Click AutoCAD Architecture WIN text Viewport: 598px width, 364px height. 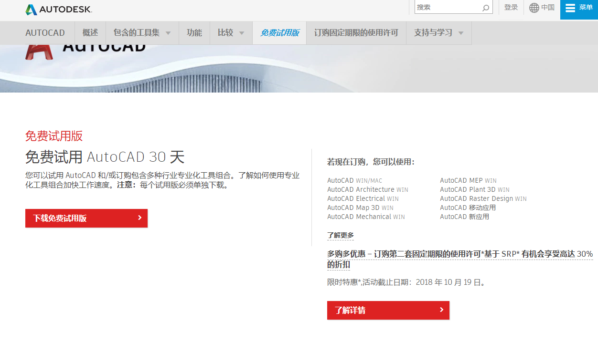tap(368, 189)
